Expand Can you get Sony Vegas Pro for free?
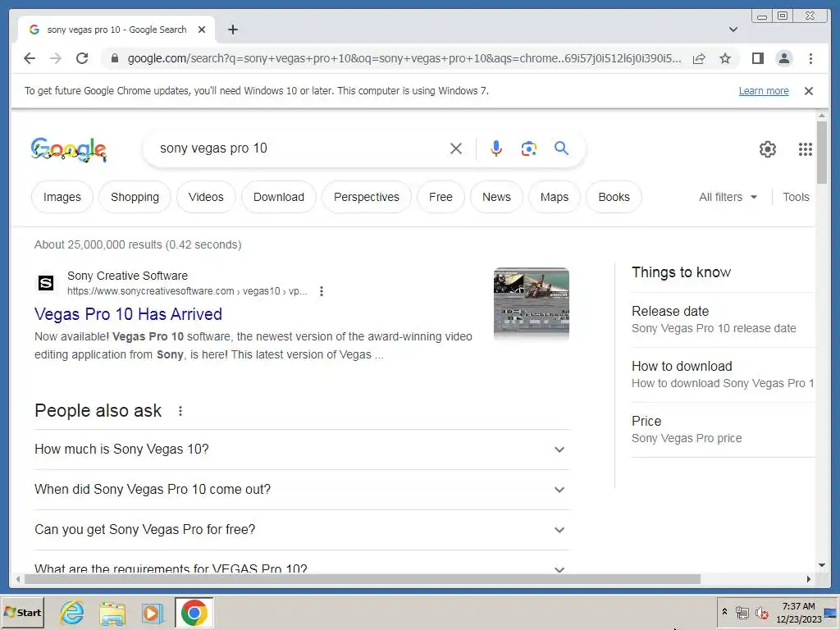The height and width of the screenshot is (630, 840). [302, 529]
